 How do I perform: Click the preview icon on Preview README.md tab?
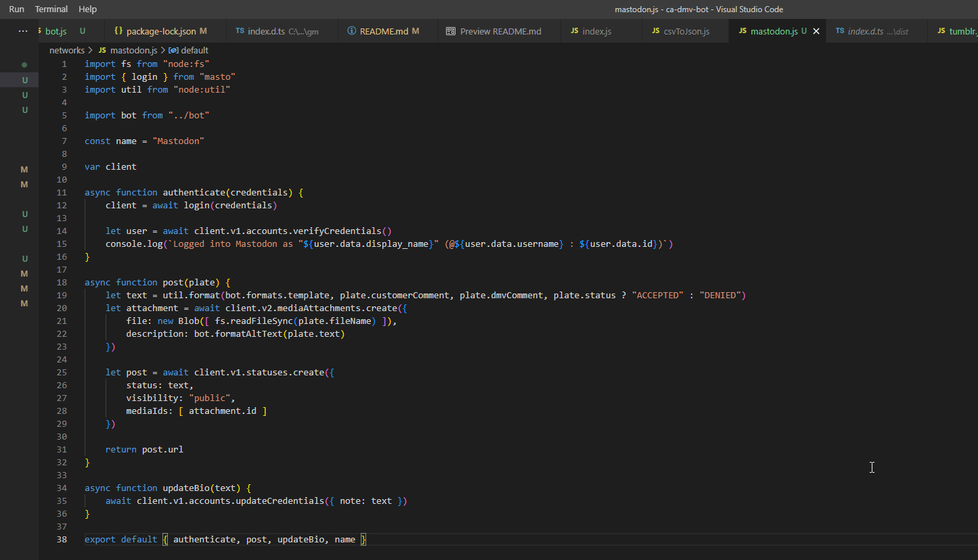[451, 31]
